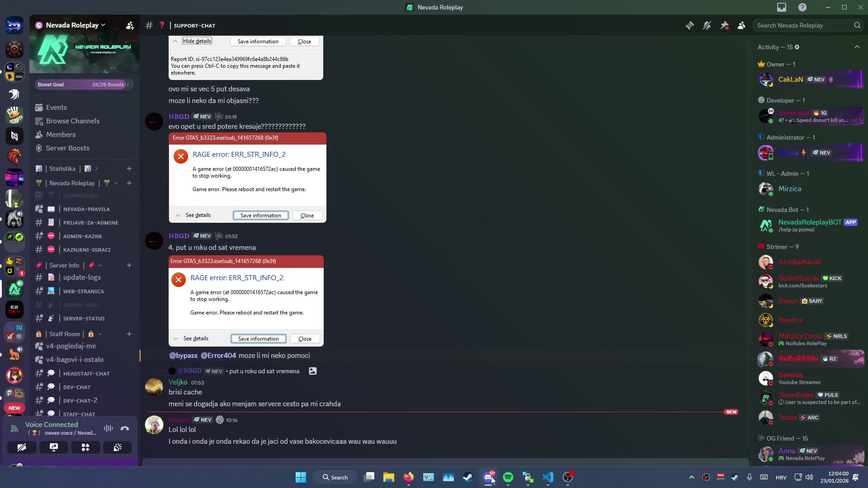Open the Threads panel icon
The width and height of the screenshot is (868, 488).
(689, 26)
